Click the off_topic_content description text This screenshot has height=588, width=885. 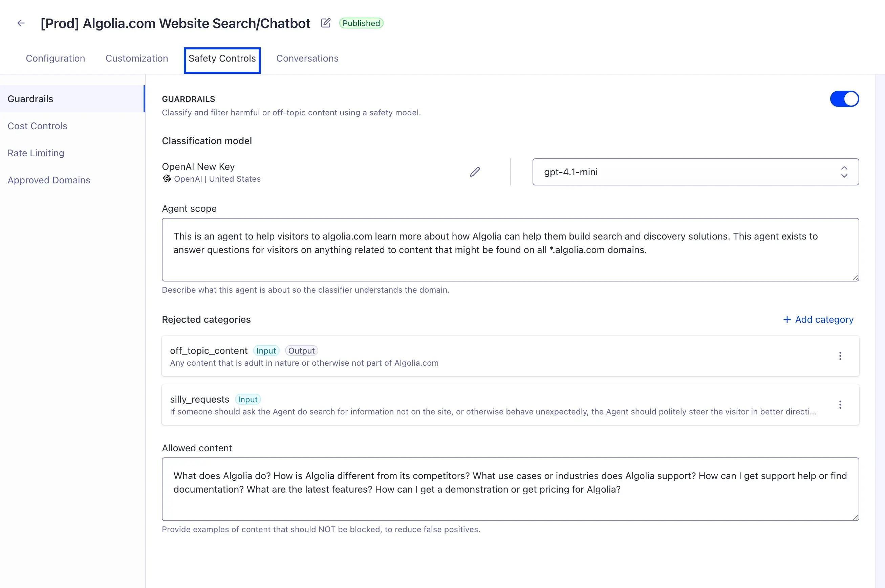(x=304, y=363)
